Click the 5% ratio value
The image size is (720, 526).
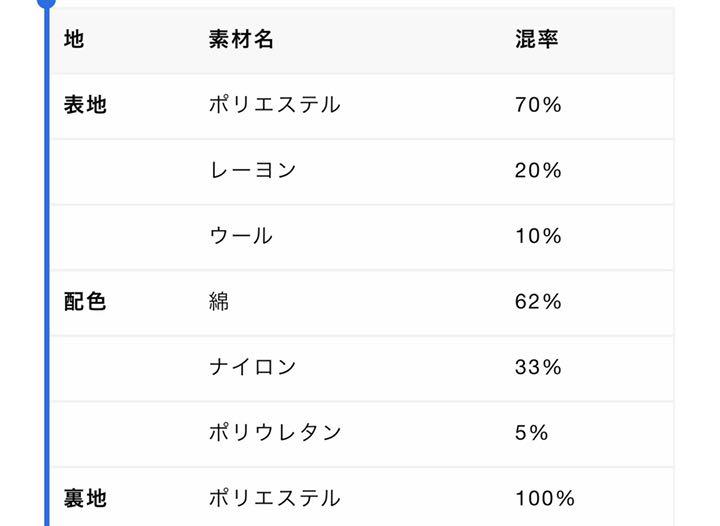[x=531, y=433]
